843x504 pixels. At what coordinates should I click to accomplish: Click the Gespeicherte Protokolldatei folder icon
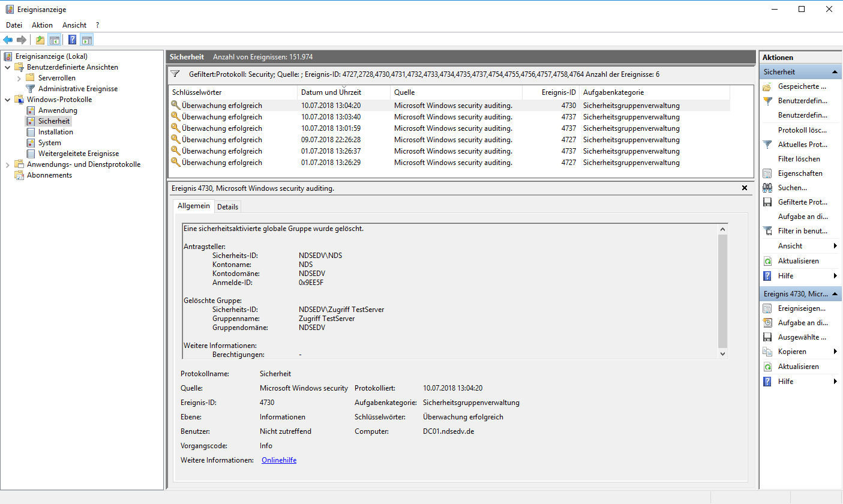767,86
